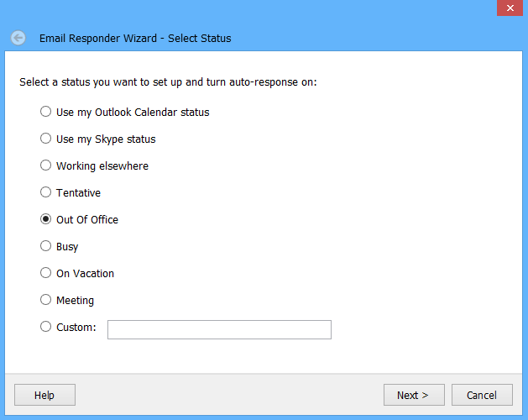Proceed with the Next > button
This screenshot has width=528, height=420.
pyautogui.click(x=414, y=395)
